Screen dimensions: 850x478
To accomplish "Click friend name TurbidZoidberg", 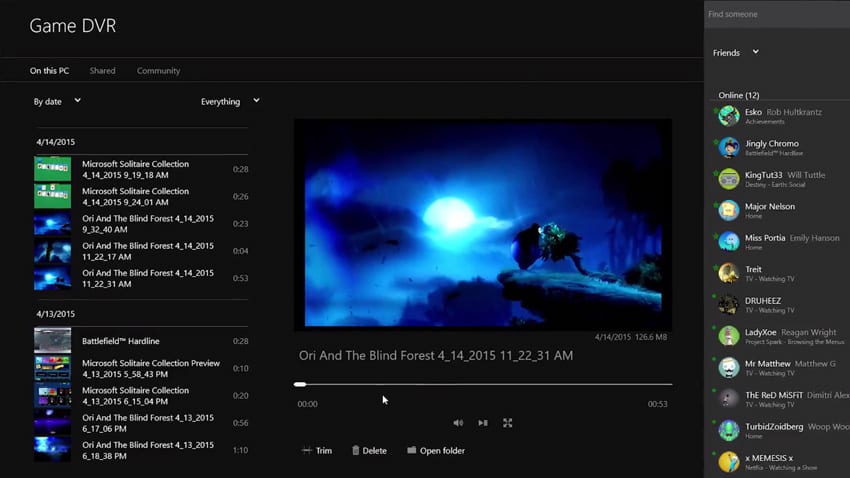I will 774,427.
